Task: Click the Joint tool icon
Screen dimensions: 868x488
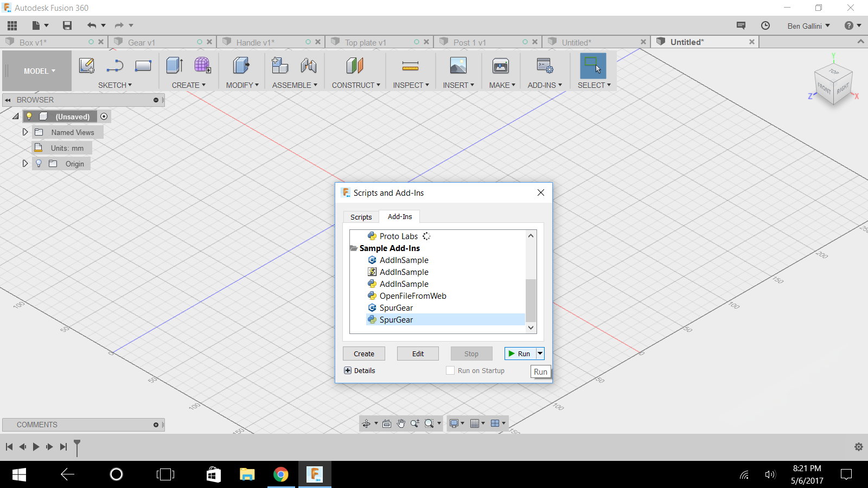Action: click(x=309, y=66)
